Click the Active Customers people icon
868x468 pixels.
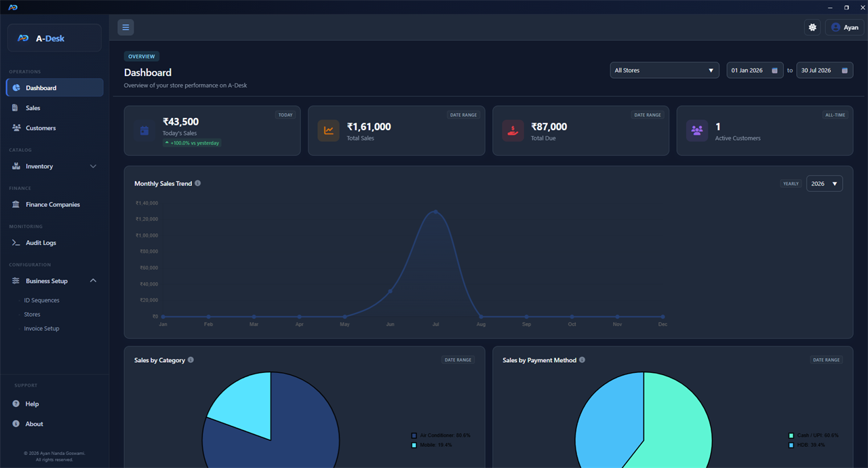point(697,131)
